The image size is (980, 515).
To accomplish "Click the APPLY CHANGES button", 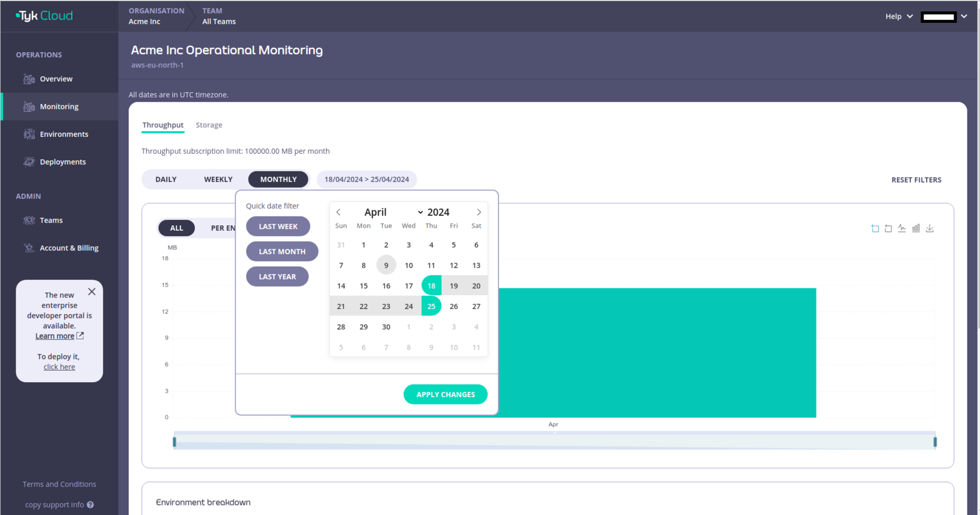I will coord(445,394).
